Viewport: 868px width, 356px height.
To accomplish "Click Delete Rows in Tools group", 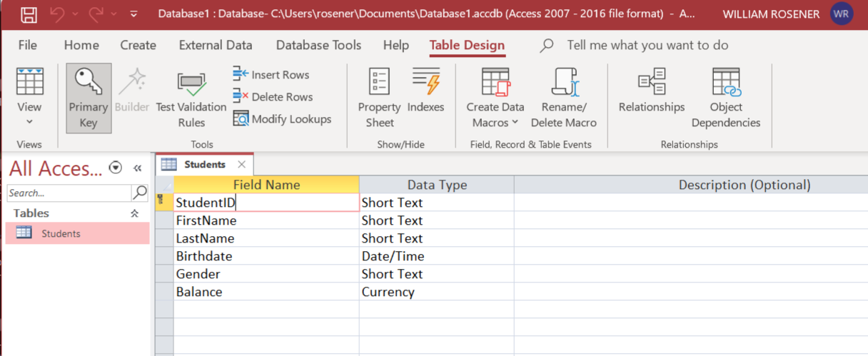I will [273, 97].
